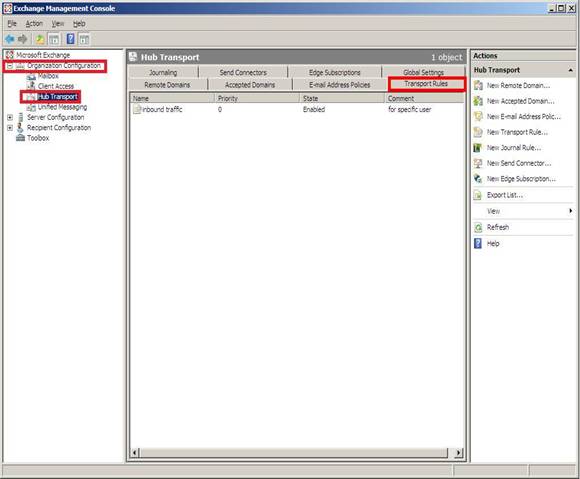Expand the Recipient Configuration node
The height and width of the screenshot is (479, 580).
(10, 128)
